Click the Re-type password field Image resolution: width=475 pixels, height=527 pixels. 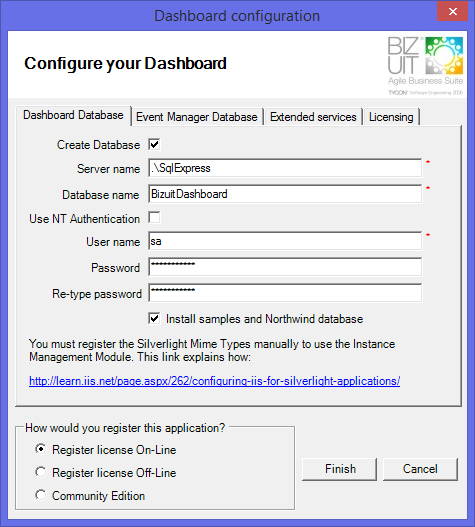coord(285,293)
